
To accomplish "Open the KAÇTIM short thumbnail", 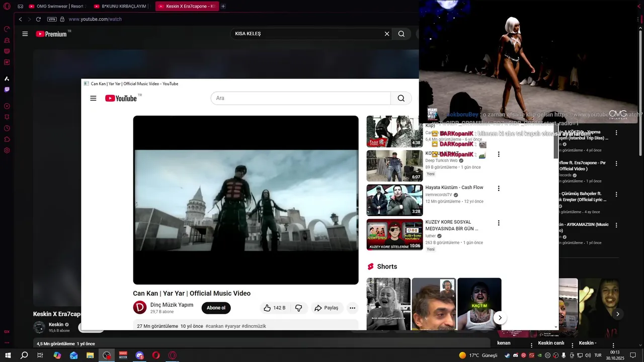I will coord(479,304).
